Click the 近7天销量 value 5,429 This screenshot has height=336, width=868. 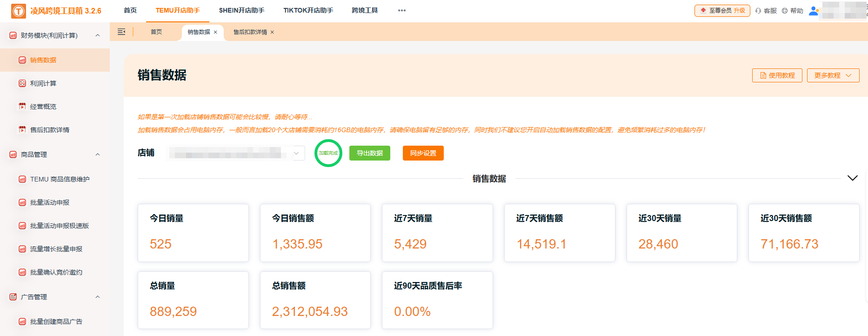pos(410,244)
